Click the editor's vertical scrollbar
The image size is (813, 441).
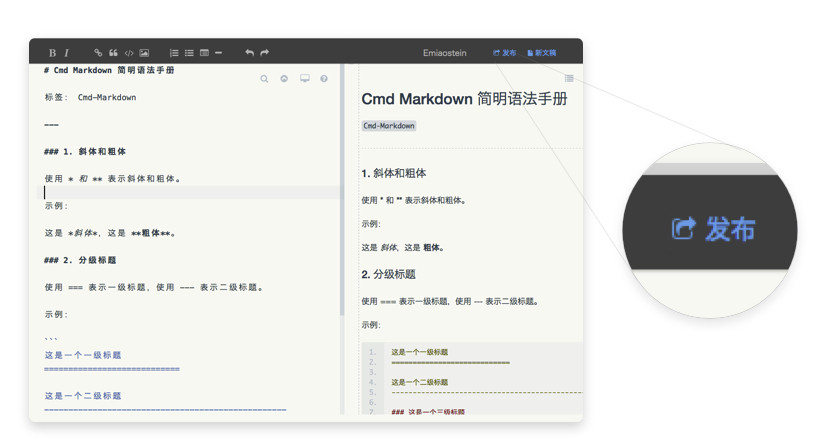342,189
